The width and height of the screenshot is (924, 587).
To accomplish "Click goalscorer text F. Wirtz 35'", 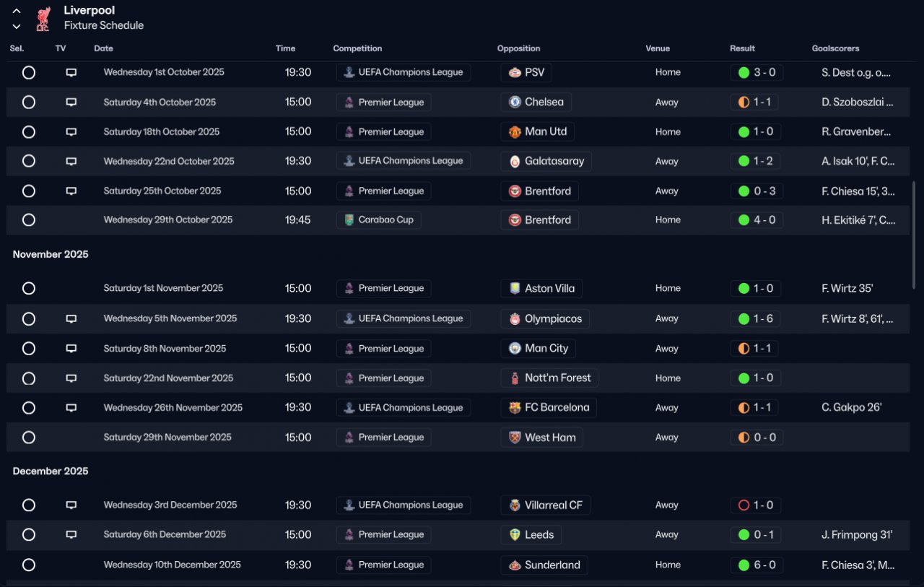I will pos(847,289).
